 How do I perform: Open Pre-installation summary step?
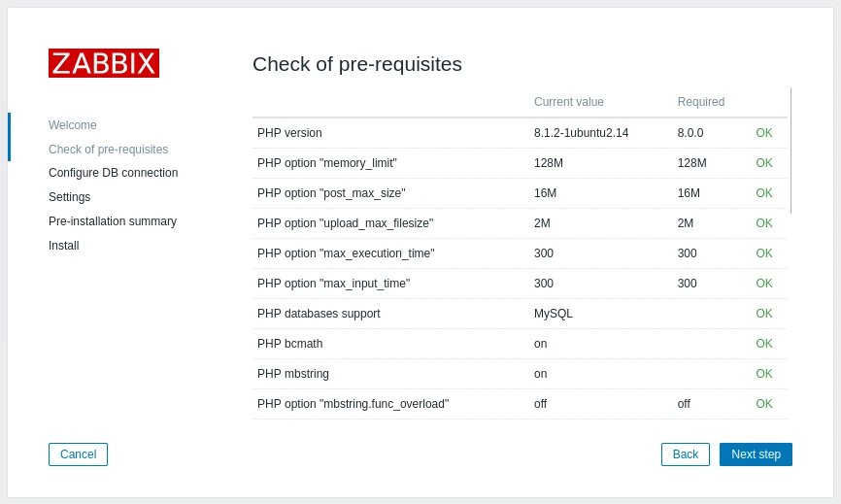tap(113, 220)
